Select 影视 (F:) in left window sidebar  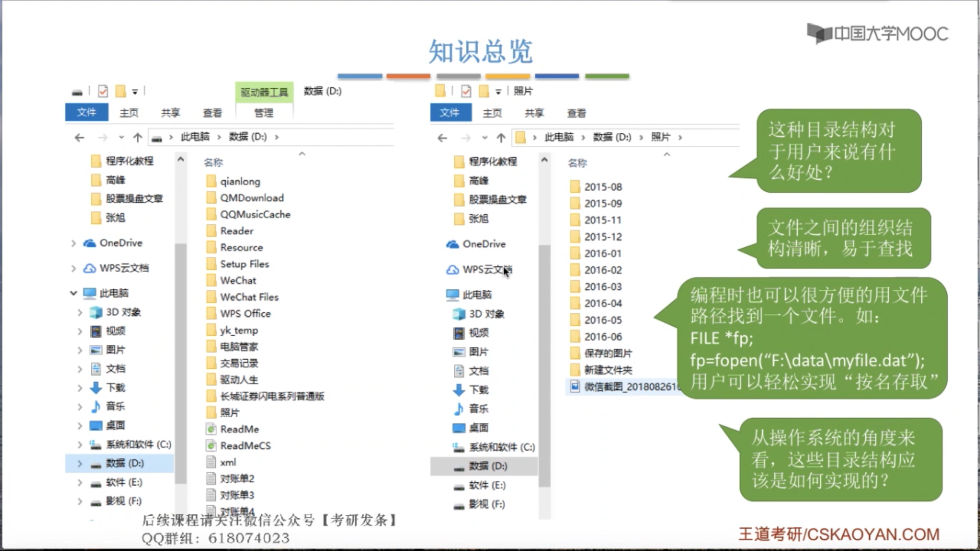coord(116,501)
